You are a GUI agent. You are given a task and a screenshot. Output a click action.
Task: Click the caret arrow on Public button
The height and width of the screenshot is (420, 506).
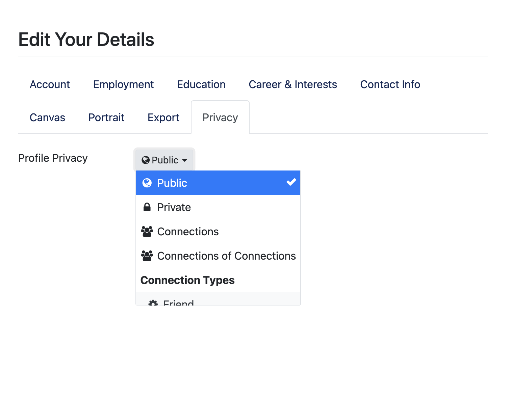[184, 160]
